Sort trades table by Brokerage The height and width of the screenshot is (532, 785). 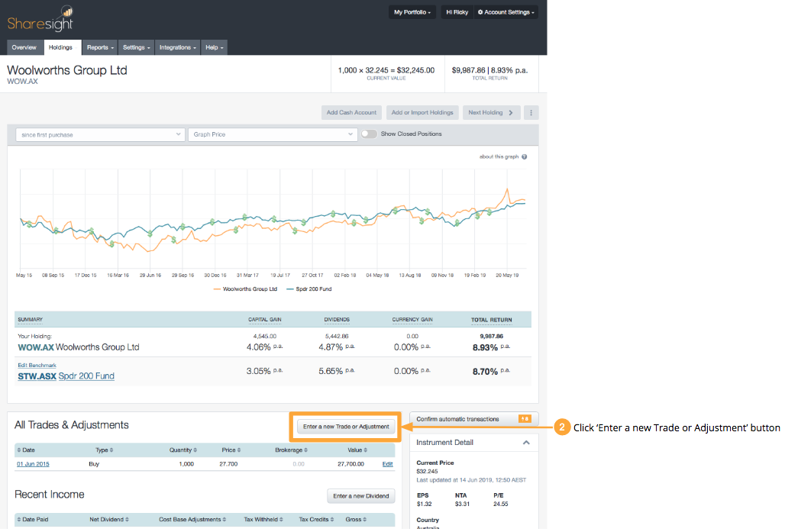pyautogui.click(x=292, y=450)
